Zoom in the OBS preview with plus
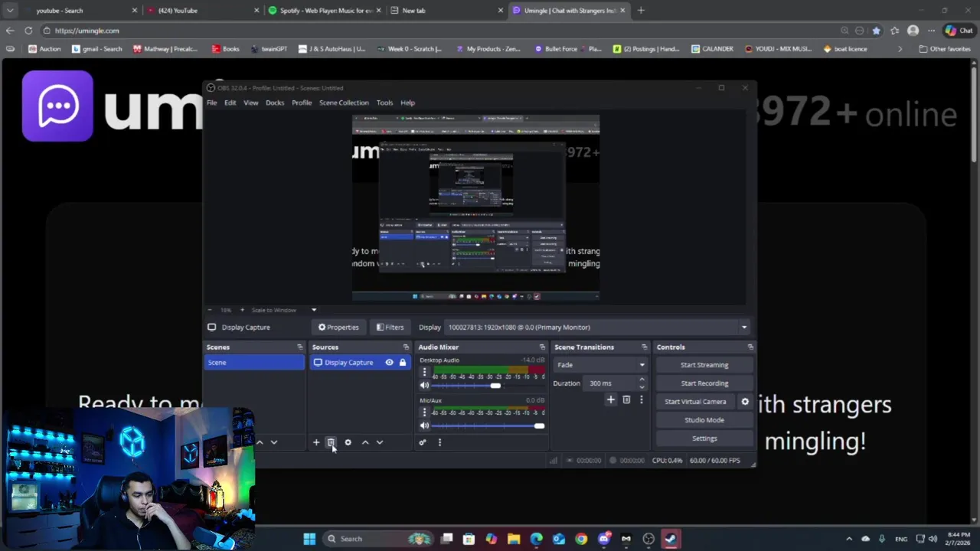980x551 pixels. tap(242, 310)
